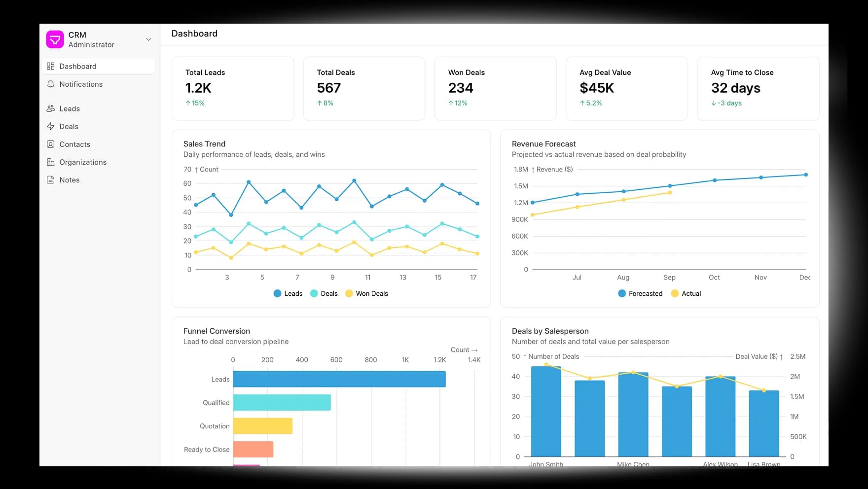Click the Total Deals 567 value
This screenshot has height=489, width=868.
click(x=329, y=88)
